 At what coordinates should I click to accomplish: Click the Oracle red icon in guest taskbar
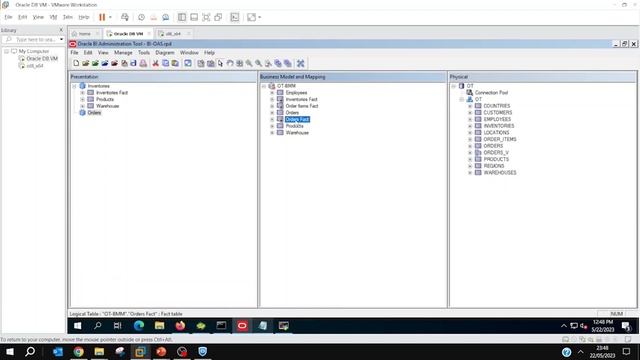coord(242,325)
